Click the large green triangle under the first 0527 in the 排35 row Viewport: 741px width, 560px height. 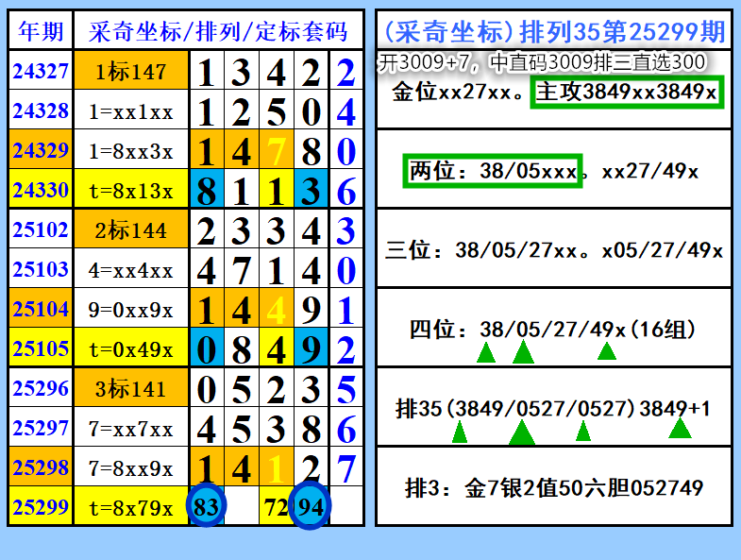(x=522, y=433)
